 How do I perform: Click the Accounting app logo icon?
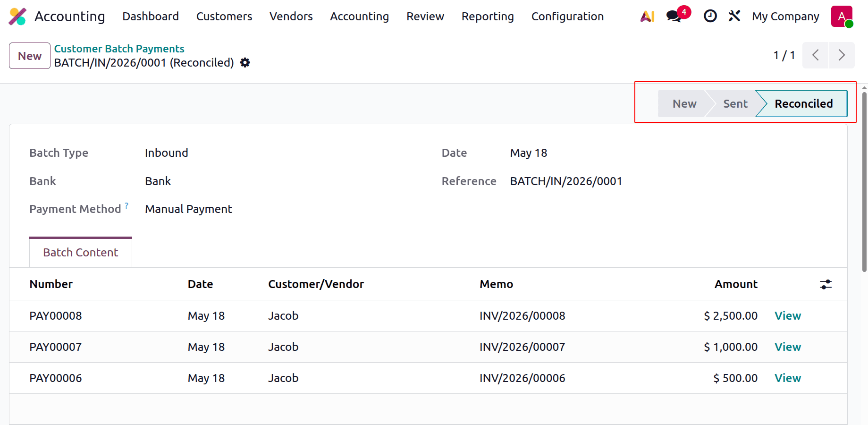[17, 17]
